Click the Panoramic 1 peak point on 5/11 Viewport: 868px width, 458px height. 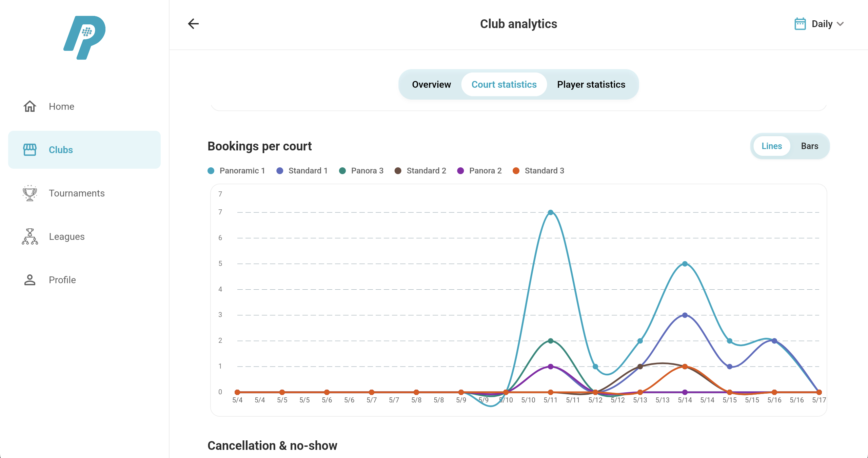pyautogui.click(x=551, y=212)
